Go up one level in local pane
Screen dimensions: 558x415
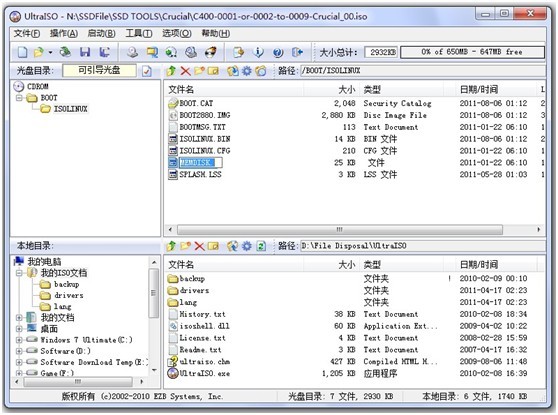171,246
